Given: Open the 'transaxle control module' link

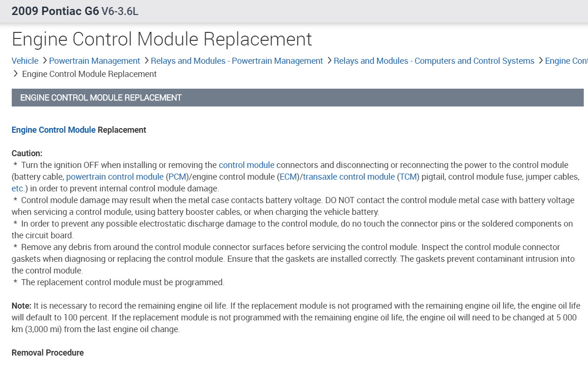Looking at the screenshot, I should pyautogui.click(x=349, y=177).
